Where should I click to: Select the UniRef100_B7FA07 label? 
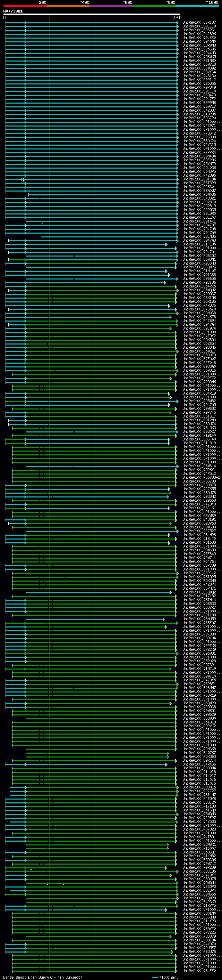pyautogui.click(x=199, y=359)
